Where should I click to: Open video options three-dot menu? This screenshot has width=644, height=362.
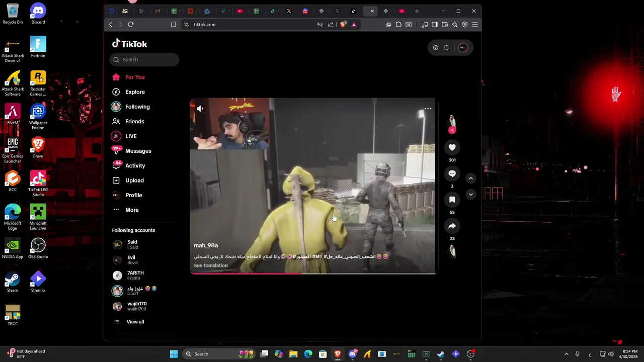(428, 109)
